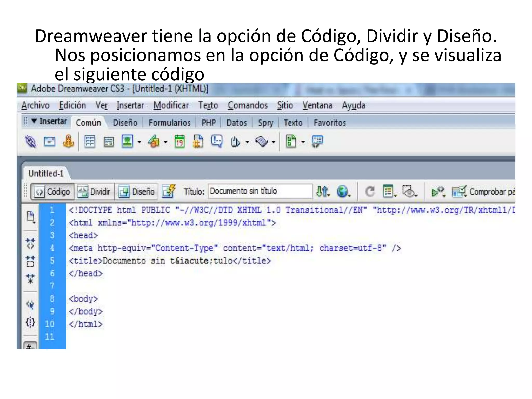Select the Favoritos insert tab
This screenshot has height=399, width=532.
[330, 123]
